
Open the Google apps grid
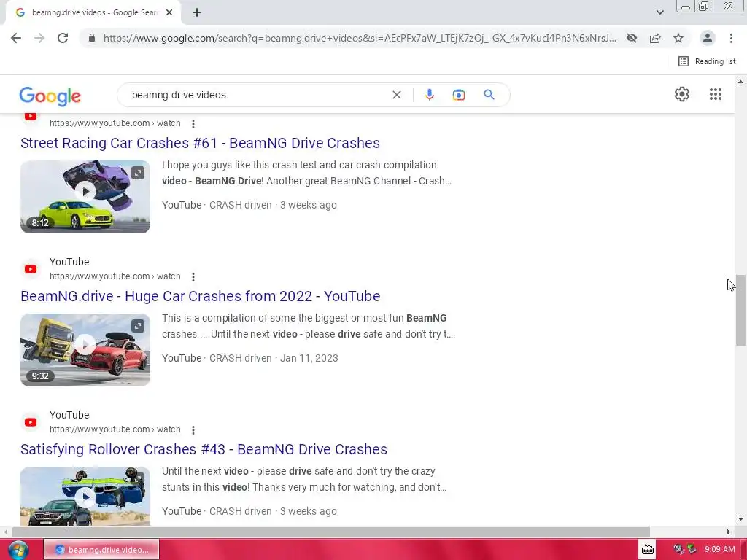coord(715,94)
